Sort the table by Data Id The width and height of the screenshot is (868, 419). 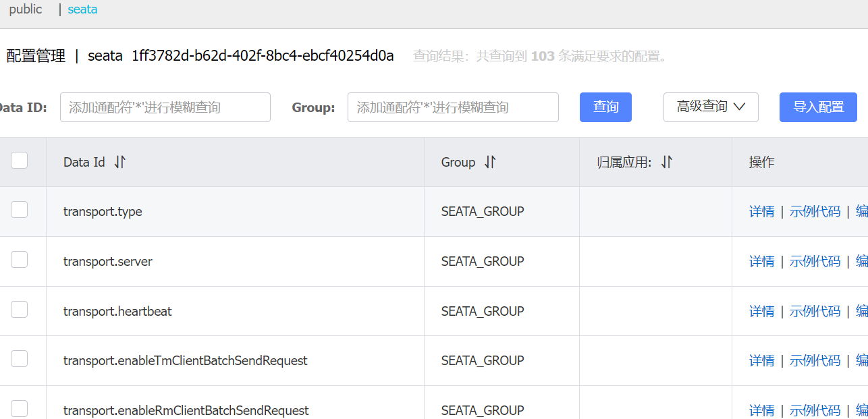[x=119, y=162]
